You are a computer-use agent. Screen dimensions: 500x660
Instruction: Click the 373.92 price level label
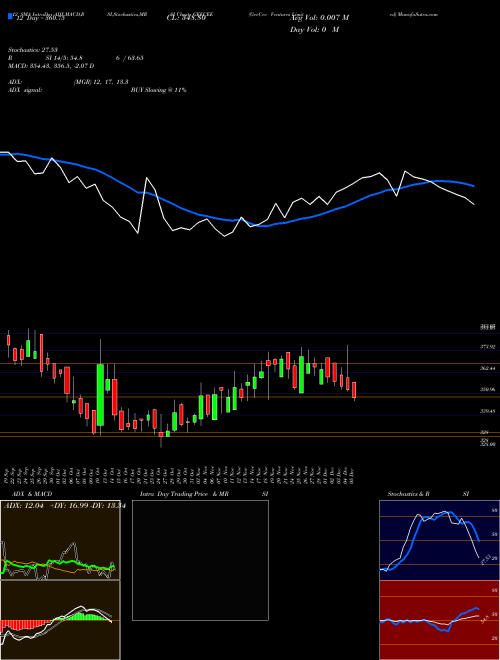(x=488, y=347)
